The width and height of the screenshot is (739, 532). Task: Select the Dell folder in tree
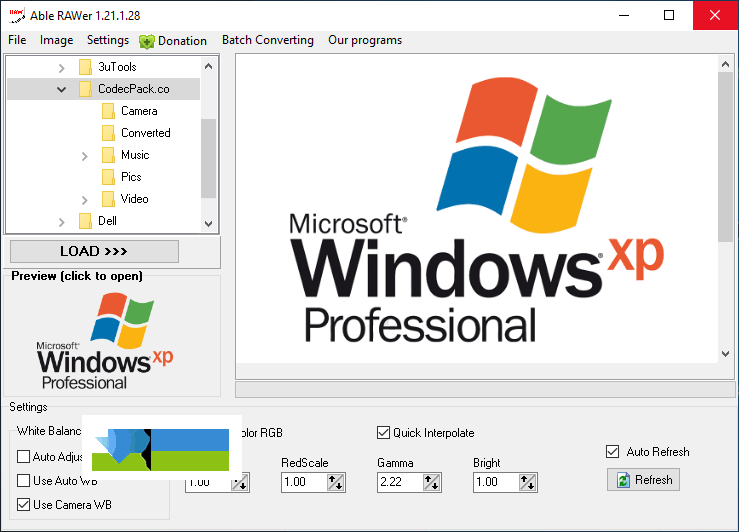pyautogui.click(x=107, y=221)
